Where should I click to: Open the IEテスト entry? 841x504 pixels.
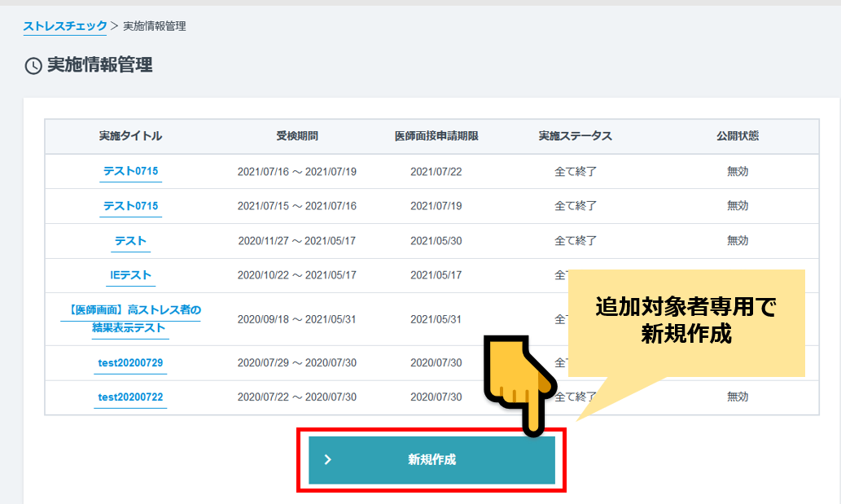[x=130, y=275]
